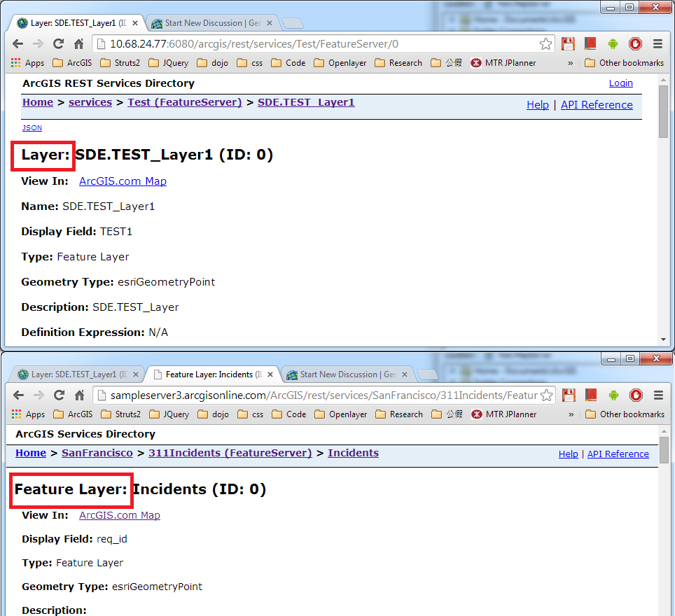Image resolution: width=675 pixels, height=616 pixels.
Task: Click ArcGIS.com Map link for SDE.TEST_Layer1
Action: click(123, 181)
